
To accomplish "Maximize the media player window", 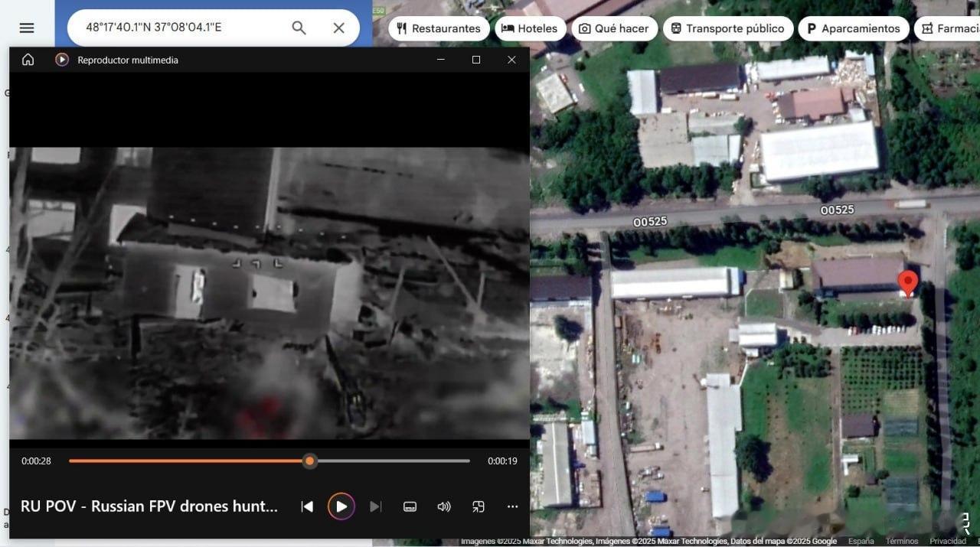I will tap(476, 60).
